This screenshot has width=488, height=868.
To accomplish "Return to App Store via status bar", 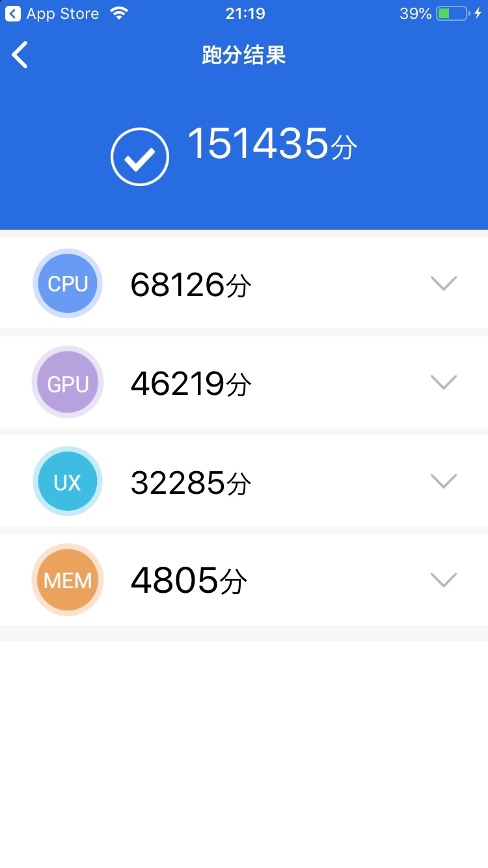I will pos(52,13).
